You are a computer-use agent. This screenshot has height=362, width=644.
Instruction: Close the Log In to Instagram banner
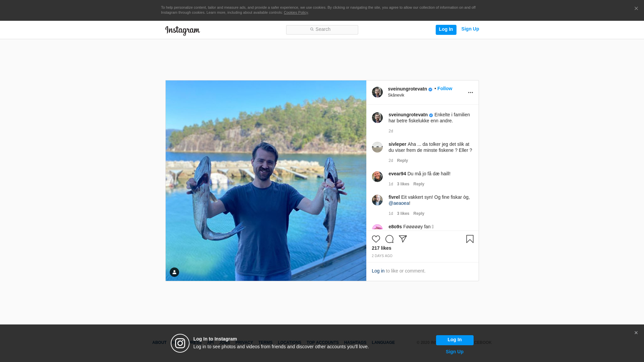[636, 333]
